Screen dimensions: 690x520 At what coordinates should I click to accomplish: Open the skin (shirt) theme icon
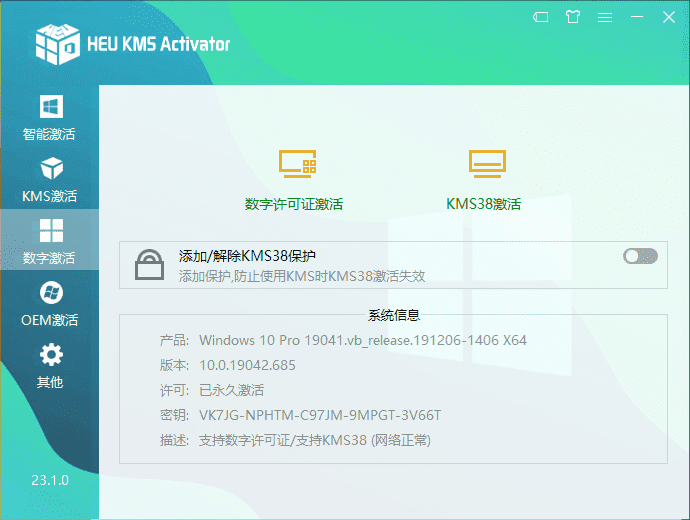pos(573,17)
